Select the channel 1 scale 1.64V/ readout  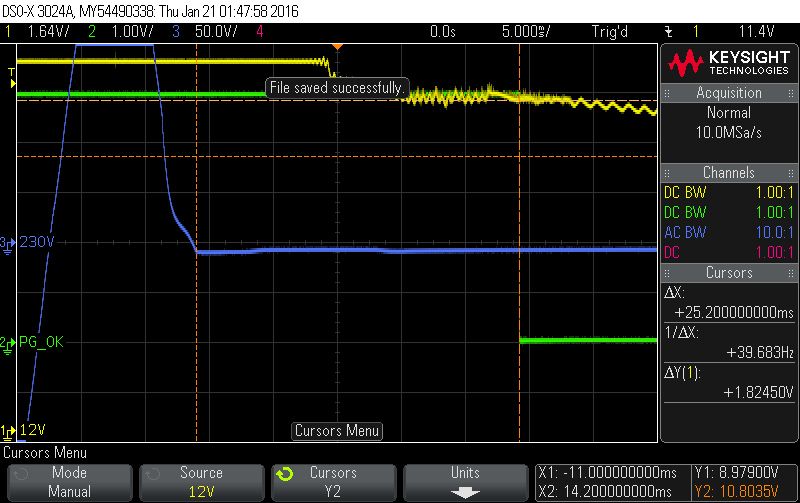pyautogui.click(x=48, y=32)
